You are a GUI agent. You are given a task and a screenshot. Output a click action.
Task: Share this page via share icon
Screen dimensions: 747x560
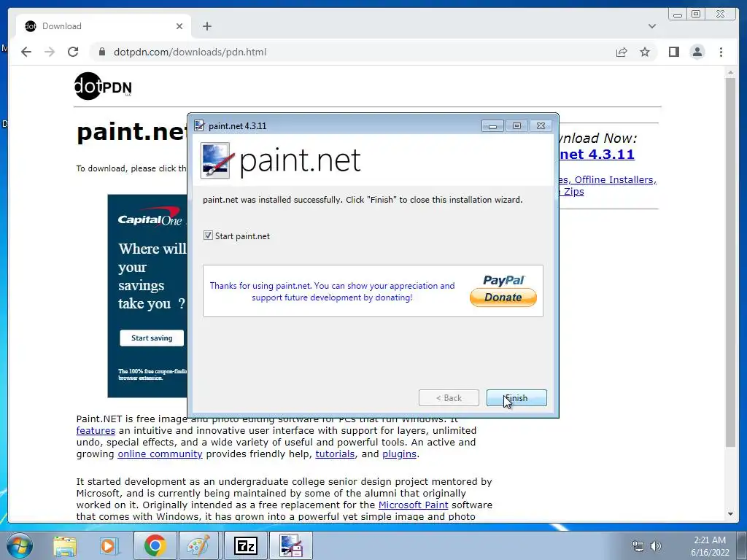pyautogui.click(x=622, y=52)
